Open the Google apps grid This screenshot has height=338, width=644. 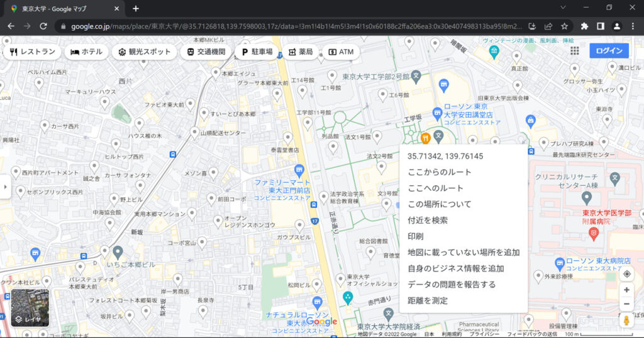point(575,50)
